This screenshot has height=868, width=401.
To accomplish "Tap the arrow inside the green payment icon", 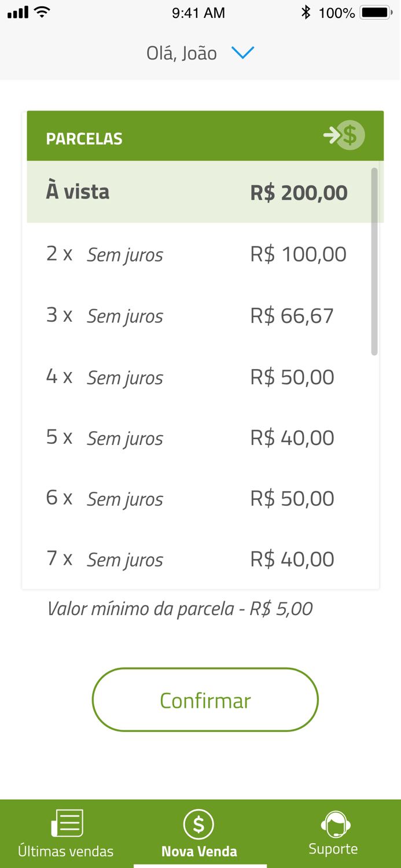I will [333, 135].
